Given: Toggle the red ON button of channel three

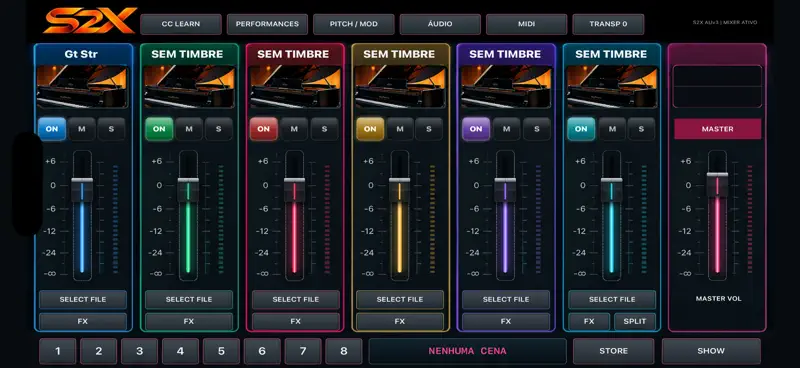Looking at the screenshot, I should [x=264, y=129].
